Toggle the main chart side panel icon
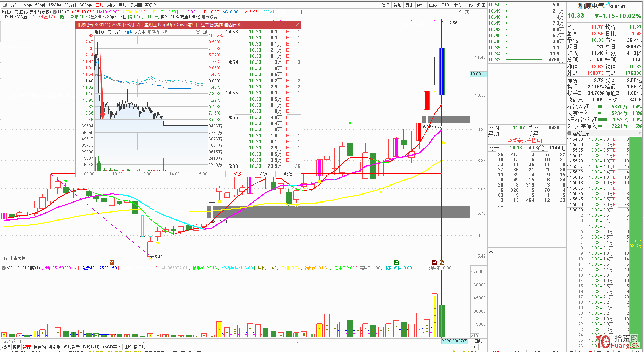This screenshot has height=352, width=644. pos(467,12)
